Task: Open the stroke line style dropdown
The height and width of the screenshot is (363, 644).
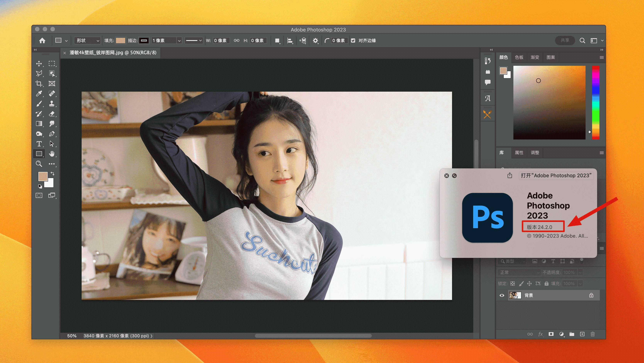Action: [x=194, y=41]
